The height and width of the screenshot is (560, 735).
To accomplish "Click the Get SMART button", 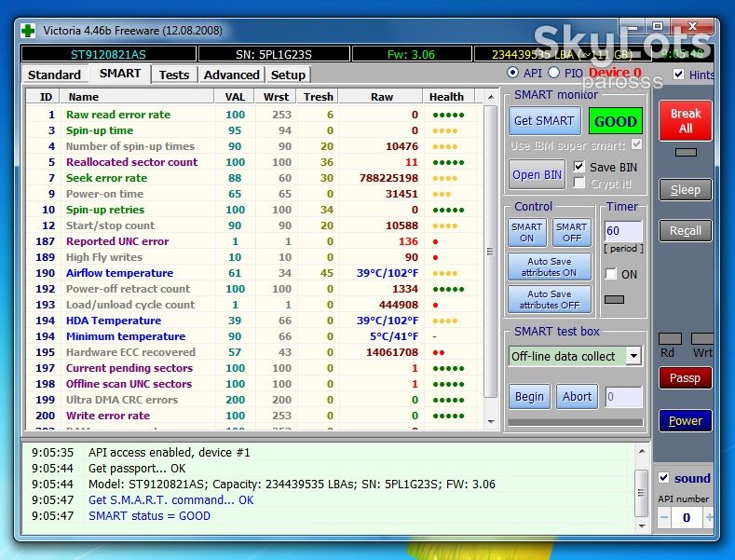I will coord(544,121).
